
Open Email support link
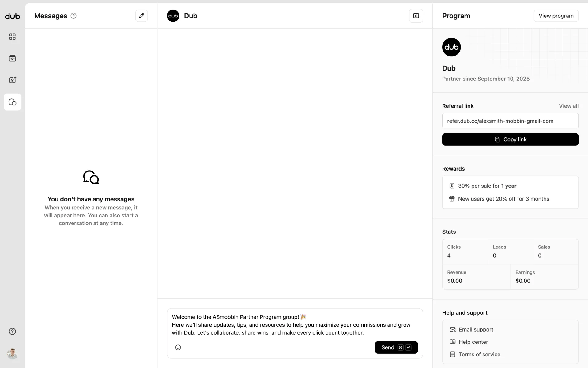click(476, 329)
